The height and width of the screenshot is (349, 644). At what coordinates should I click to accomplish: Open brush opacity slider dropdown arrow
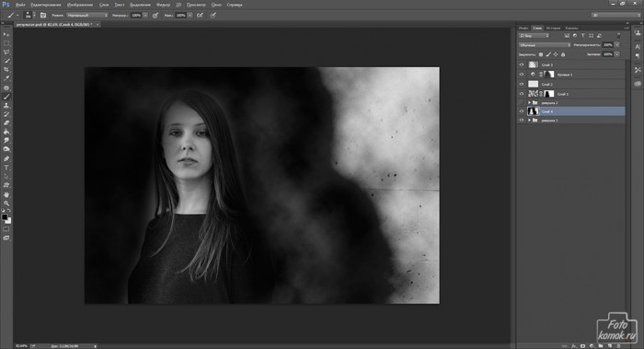(145, 16)
